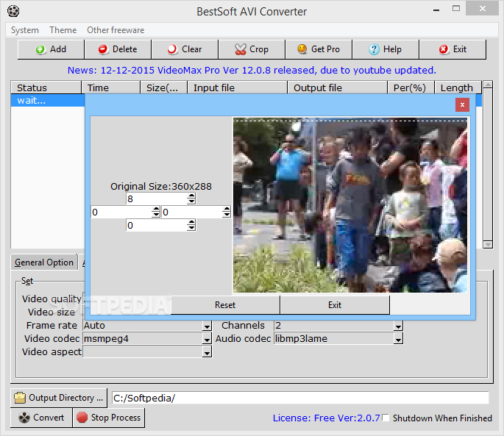Click the video preview in crop dialog
Screen dimensions: 504x436
click(x=350, y=205)
